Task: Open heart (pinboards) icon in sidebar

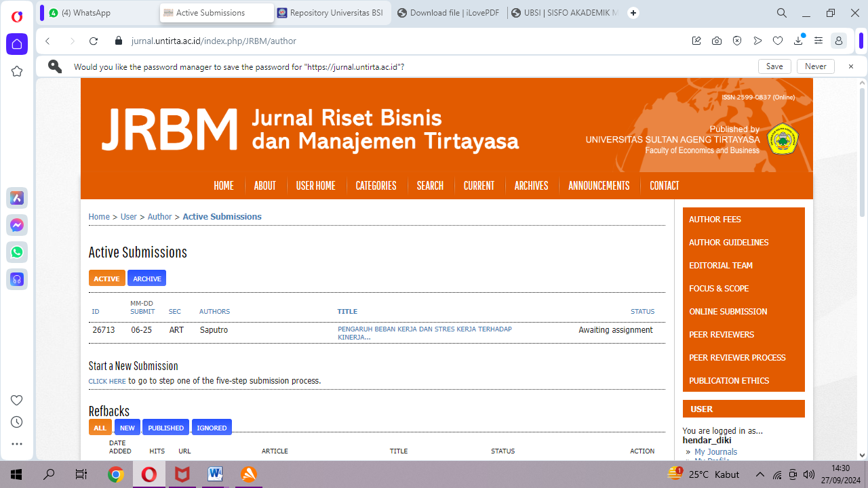Action: pyautogui.click(x=17, y=400)
